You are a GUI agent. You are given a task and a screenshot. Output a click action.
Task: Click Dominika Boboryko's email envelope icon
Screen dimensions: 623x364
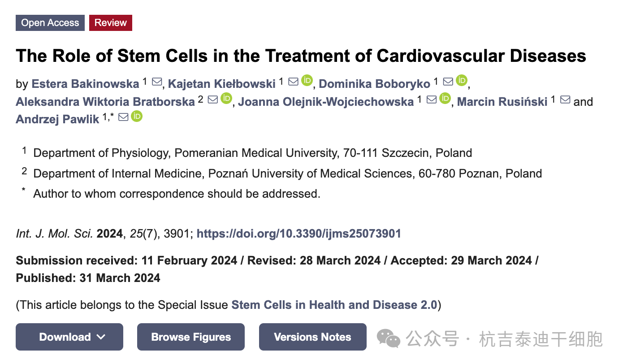(x=448, y=82)
